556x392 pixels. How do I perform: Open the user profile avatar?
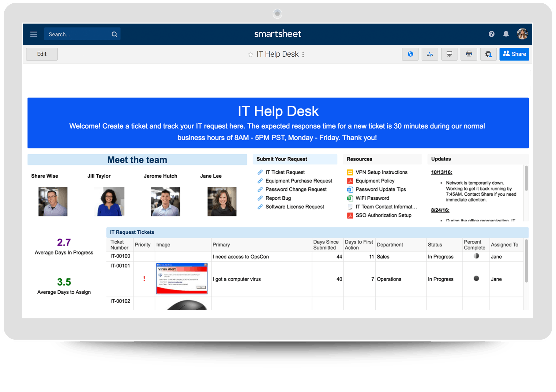coord(522,34)
